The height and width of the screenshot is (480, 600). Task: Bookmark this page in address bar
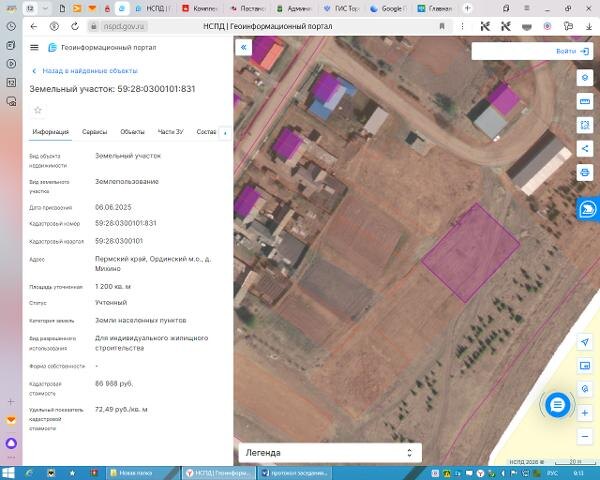442,26
